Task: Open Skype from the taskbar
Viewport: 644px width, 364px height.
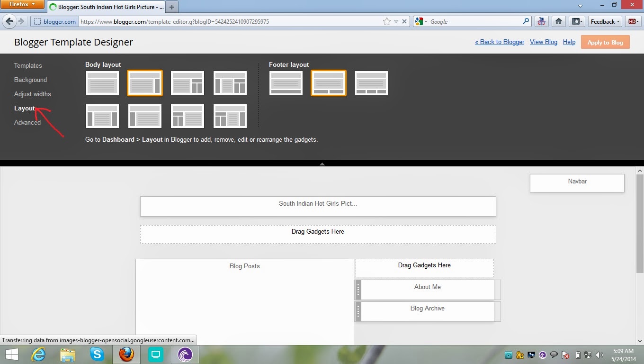Action: point(97,355)
